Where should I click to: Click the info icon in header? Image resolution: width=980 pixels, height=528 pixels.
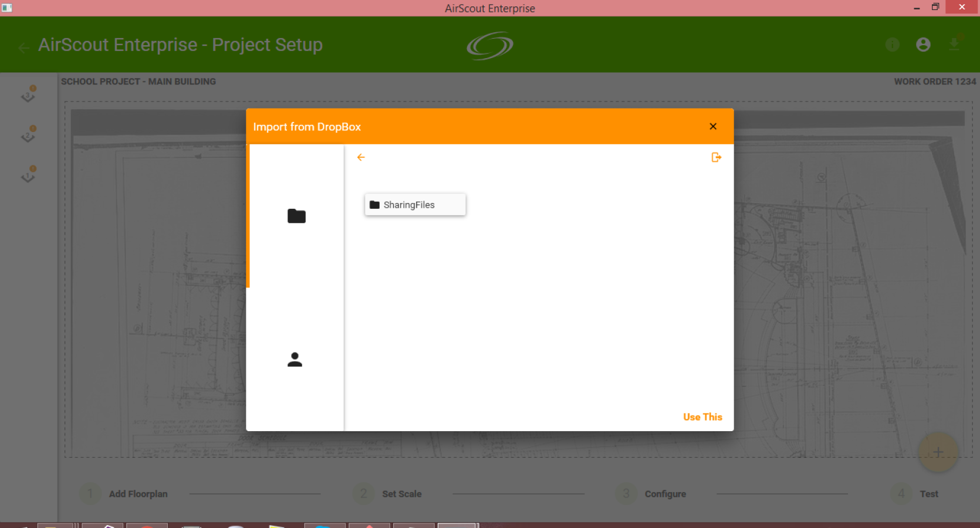coord(893,45)
